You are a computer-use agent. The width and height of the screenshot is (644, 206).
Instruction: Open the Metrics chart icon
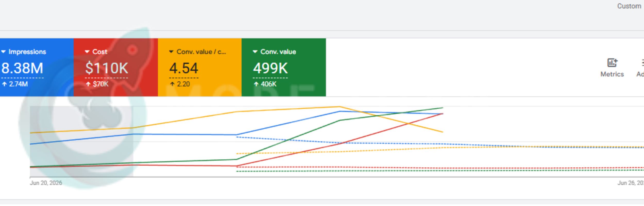pyautogui.click(x=612, y=63)
